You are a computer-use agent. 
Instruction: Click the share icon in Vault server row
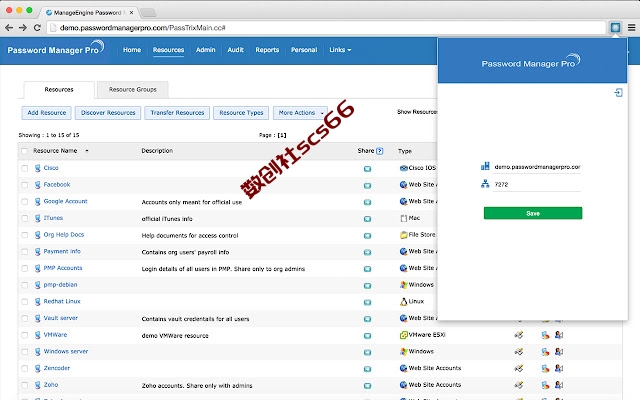[367, 319]
